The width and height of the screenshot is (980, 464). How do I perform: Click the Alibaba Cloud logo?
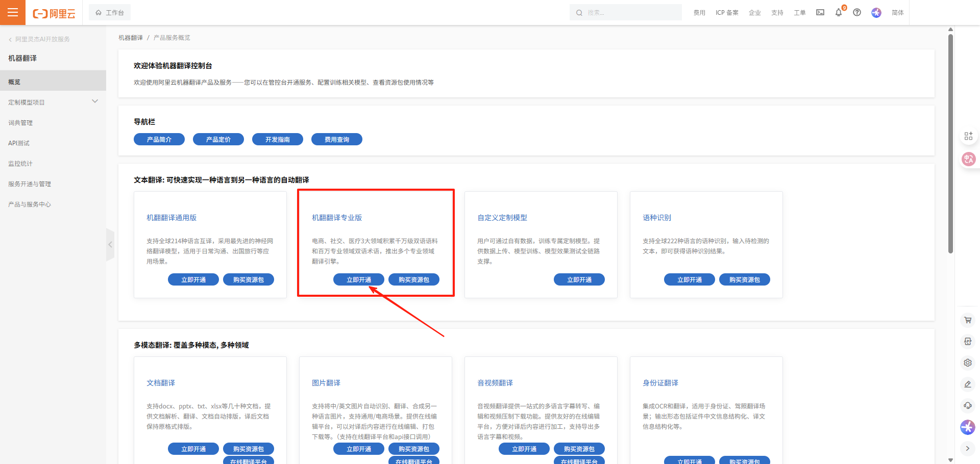point(54,13)
